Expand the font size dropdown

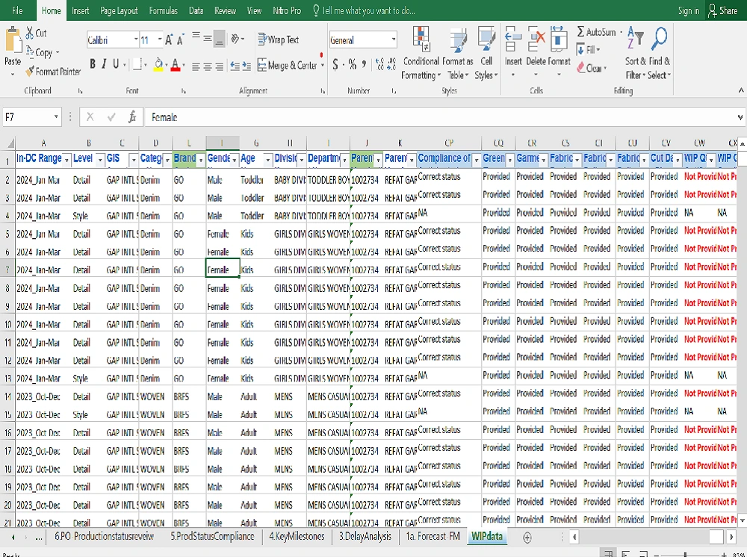pyautogui.click(x=160, y=40)
